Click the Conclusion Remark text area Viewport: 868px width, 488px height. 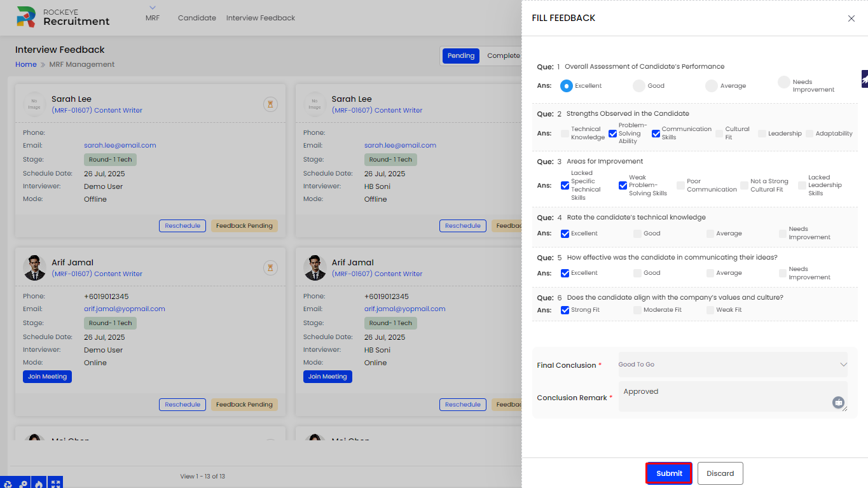point(733,396)
